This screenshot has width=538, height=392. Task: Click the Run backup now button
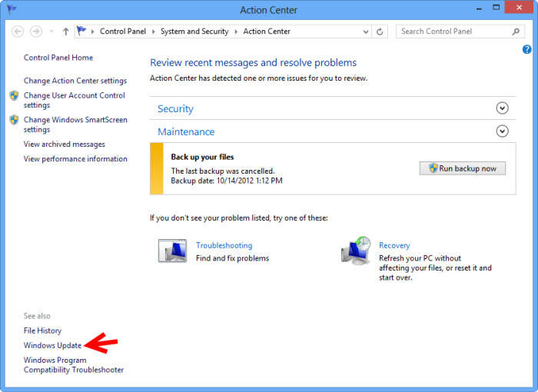click(x=462, y=168)
